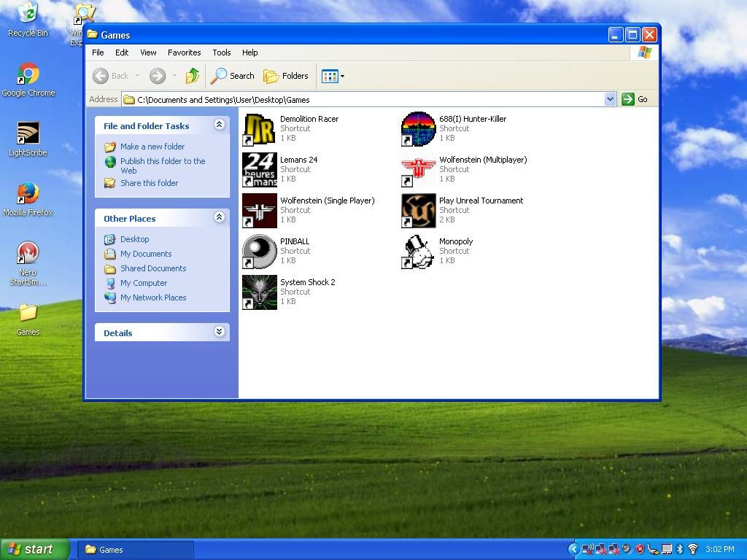Click the Games folder icon in title bar
The width and height of the screenshot is (747, 560).
[x=92, y=34]
